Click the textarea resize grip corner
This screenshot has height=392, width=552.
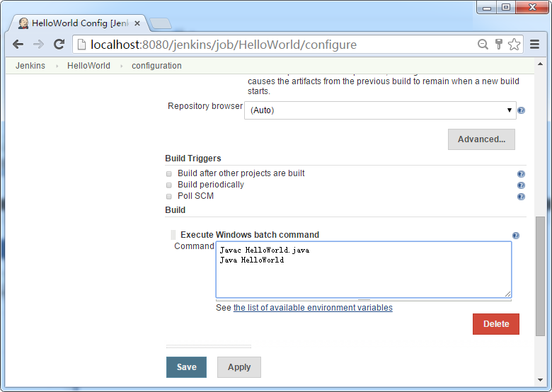(x=507, y=294)
